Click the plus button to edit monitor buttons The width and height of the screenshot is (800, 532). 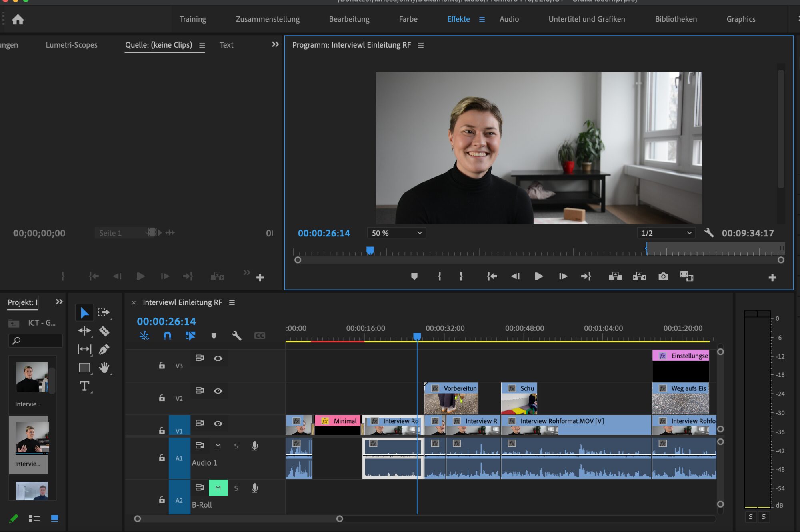coord(772,276)
